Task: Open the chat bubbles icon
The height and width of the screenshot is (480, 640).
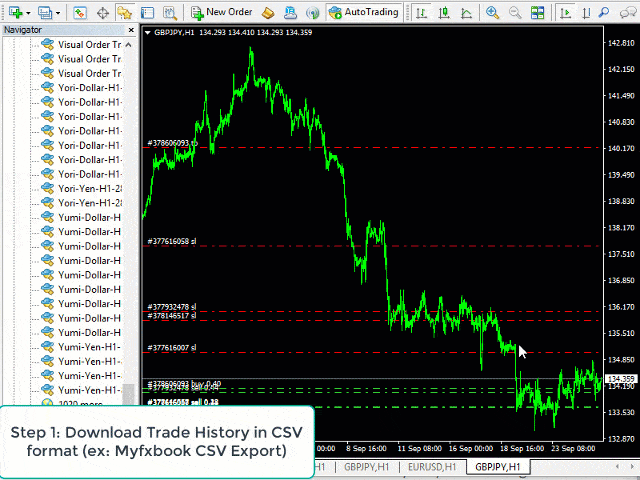Action: pos(627,13)
